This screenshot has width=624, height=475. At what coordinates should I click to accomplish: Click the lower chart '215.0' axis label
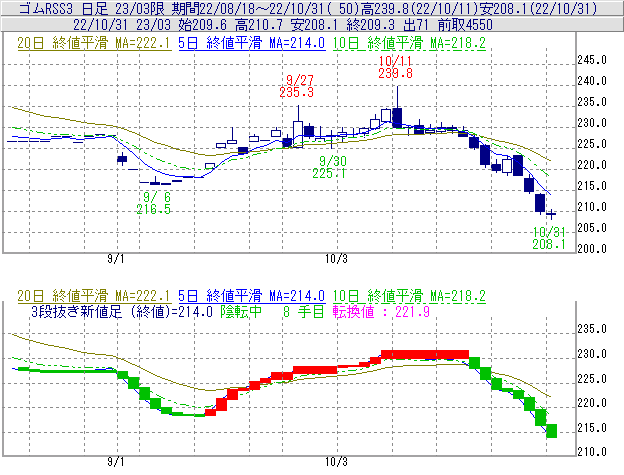click(x=592, y=428)
